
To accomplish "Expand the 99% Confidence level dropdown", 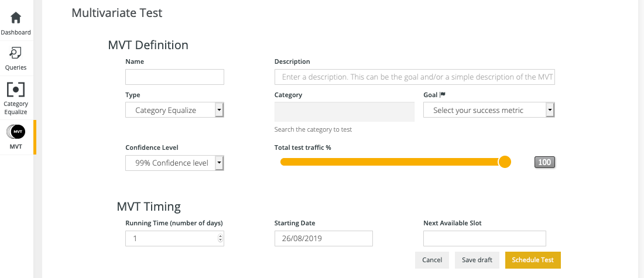I will point(174,163).
